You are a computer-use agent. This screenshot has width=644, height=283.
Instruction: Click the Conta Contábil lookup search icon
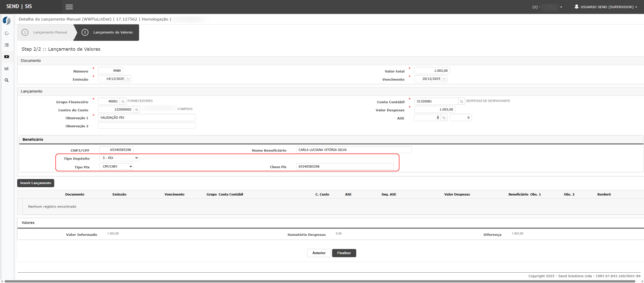coord(462,102)
